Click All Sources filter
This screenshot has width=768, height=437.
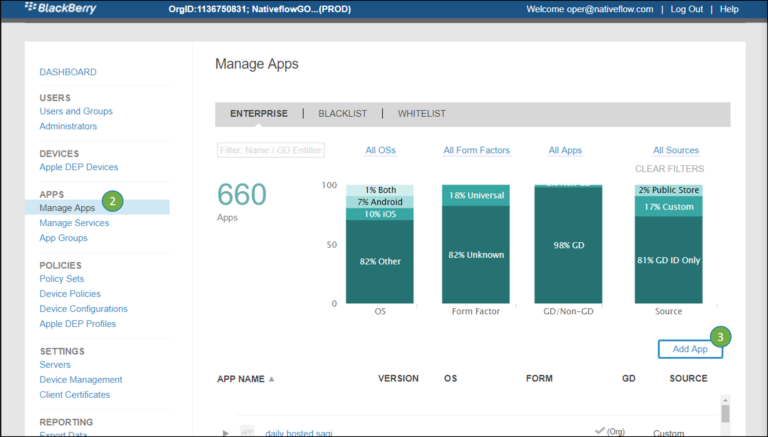coord(676,150)
